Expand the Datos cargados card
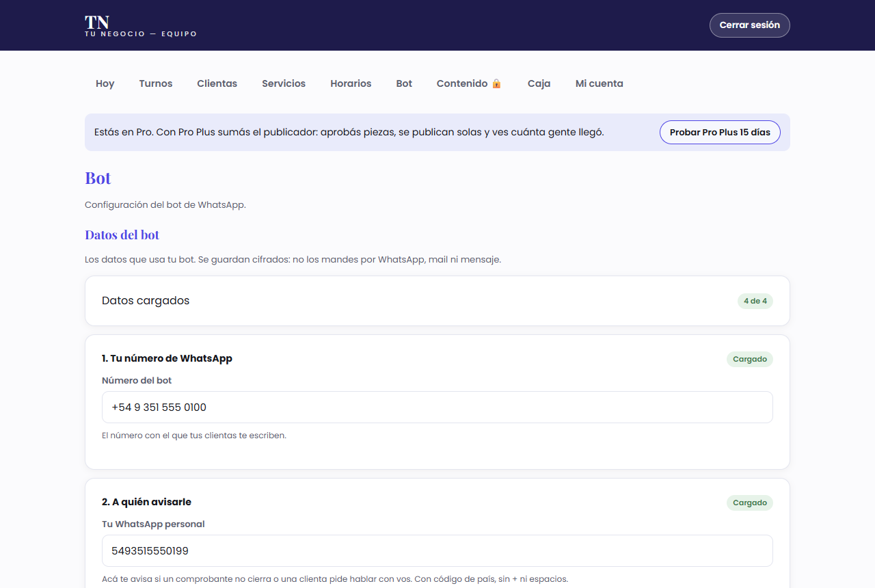 [x=437, y=301]
